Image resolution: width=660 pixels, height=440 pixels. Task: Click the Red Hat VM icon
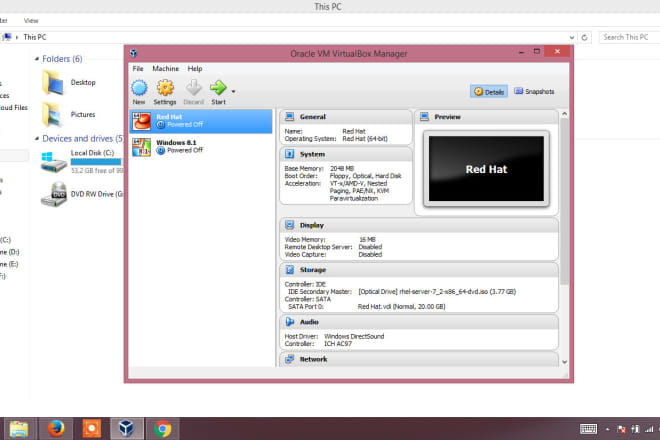click(x=141, y=121)
